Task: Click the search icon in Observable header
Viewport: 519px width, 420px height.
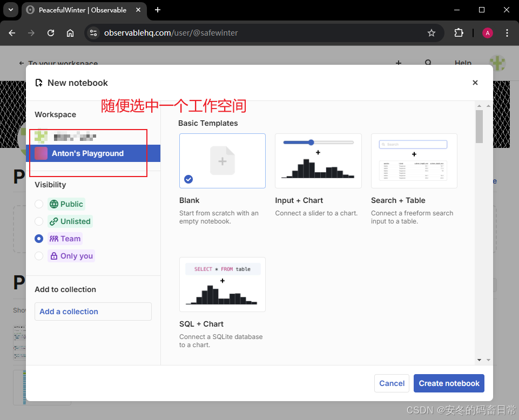Action: [x=428, y=63]
